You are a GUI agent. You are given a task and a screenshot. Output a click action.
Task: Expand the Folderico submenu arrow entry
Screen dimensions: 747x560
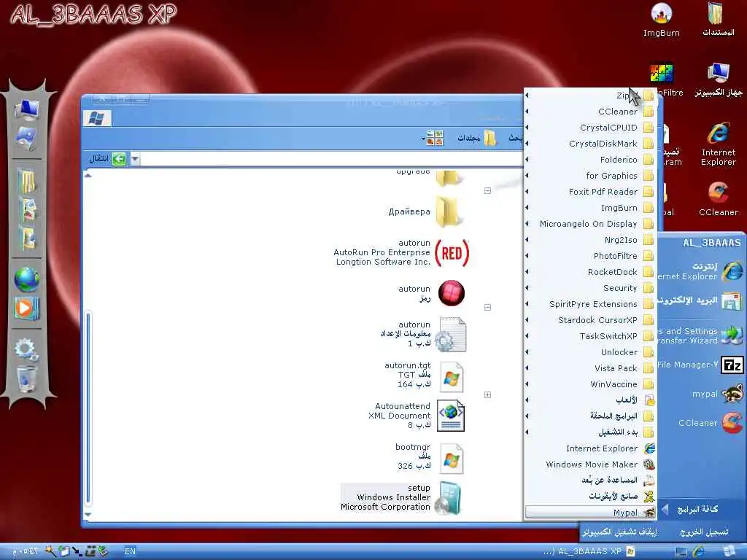[x=590, y=160]
